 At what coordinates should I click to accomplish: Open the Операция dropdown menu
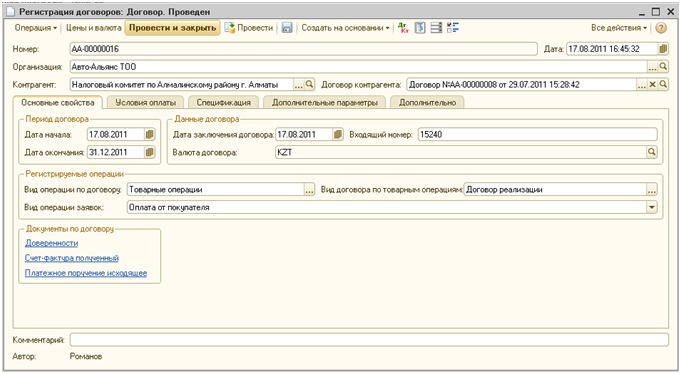click(x=36, y=28)
